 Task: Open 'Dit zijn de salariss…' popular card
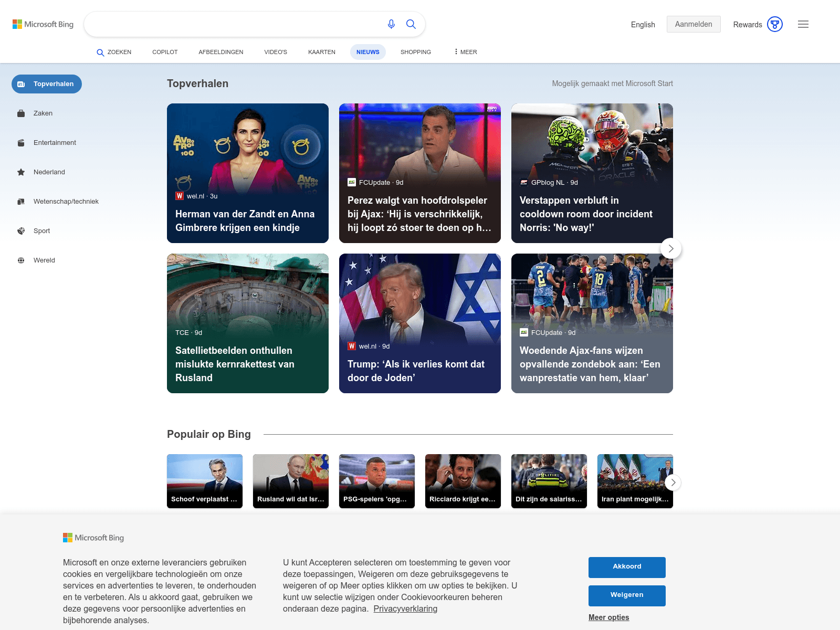point(549,481)
